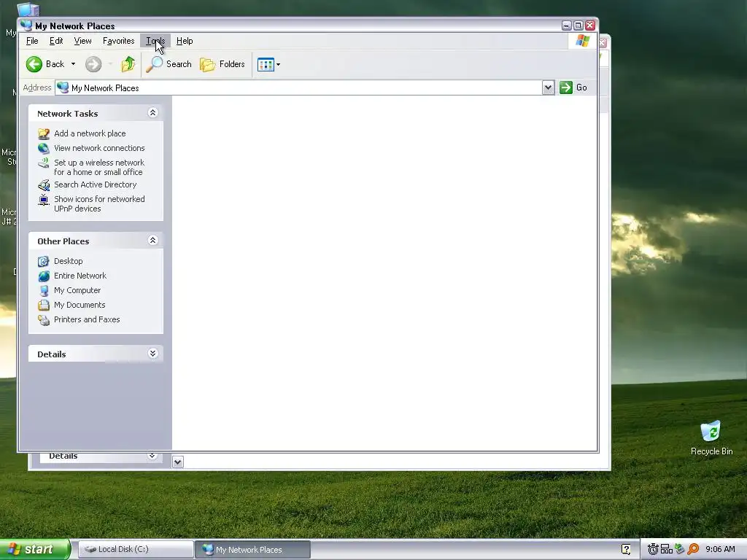Image resolution: width=747 pixels, height=560 pixels.
Task: Click the View network connections globe icon
Action: [44, 149]
